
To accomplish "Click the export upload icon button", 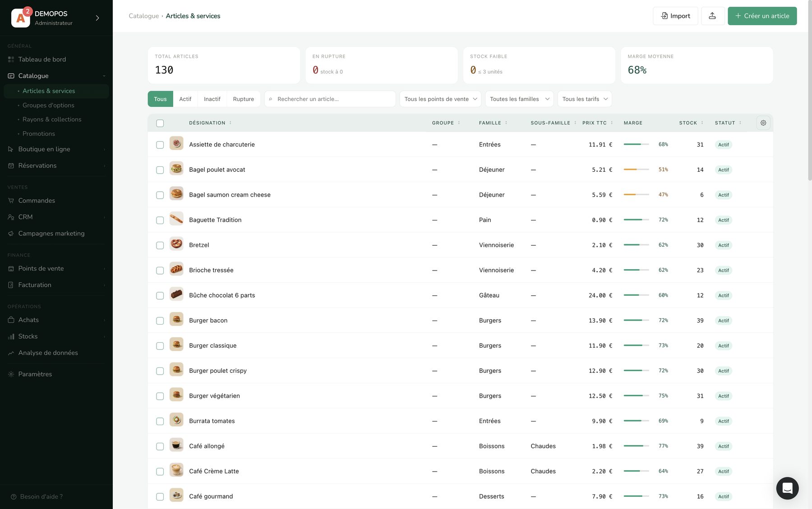I will pyautogui.click(x=712, y=16).
